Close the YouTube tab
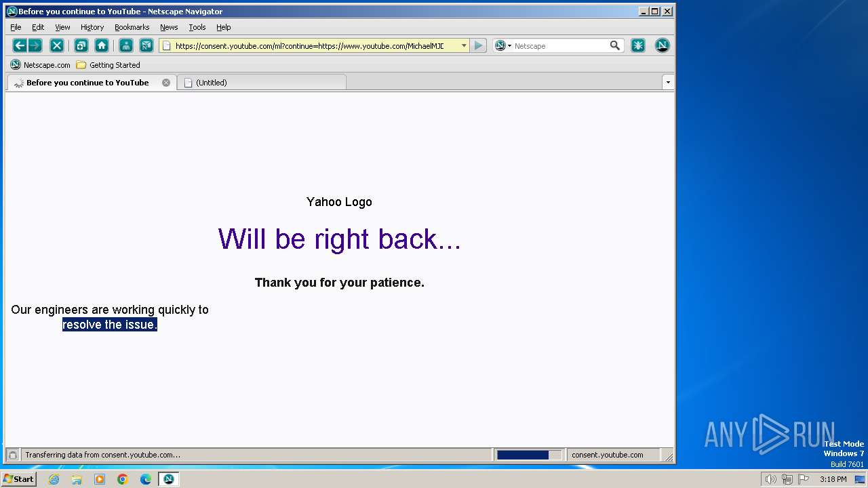Image resolution: width=868 pixels, height=488 pixels. (x=166, y=83)
